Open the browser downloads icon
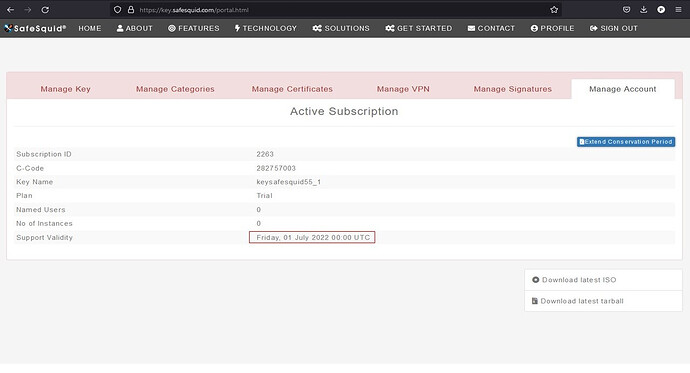 (x=643, y=10)
